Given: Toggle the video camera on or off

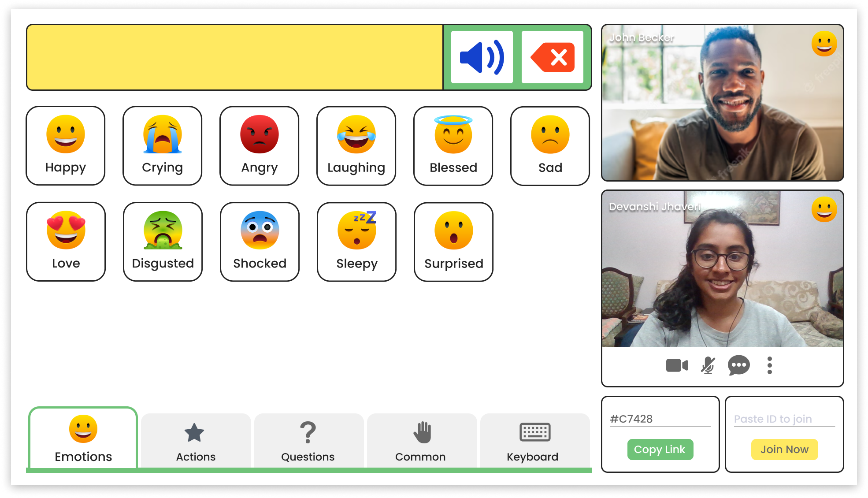Looking at the screenshot, I should tap(677, 365).
